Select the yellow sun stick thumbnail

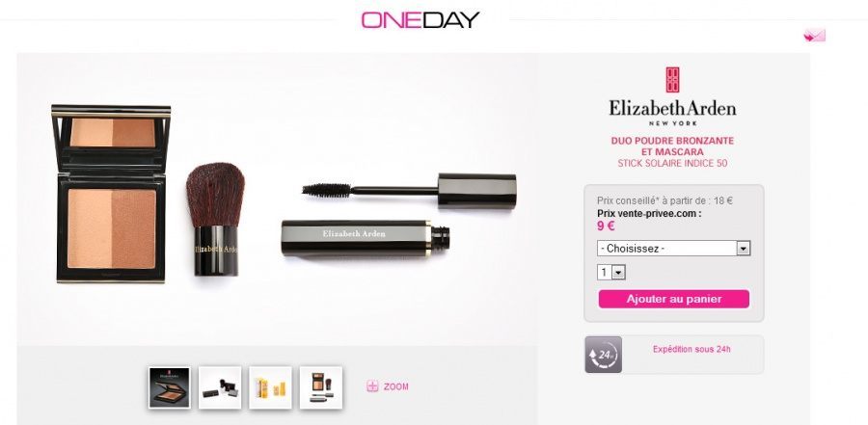(270, 388)
